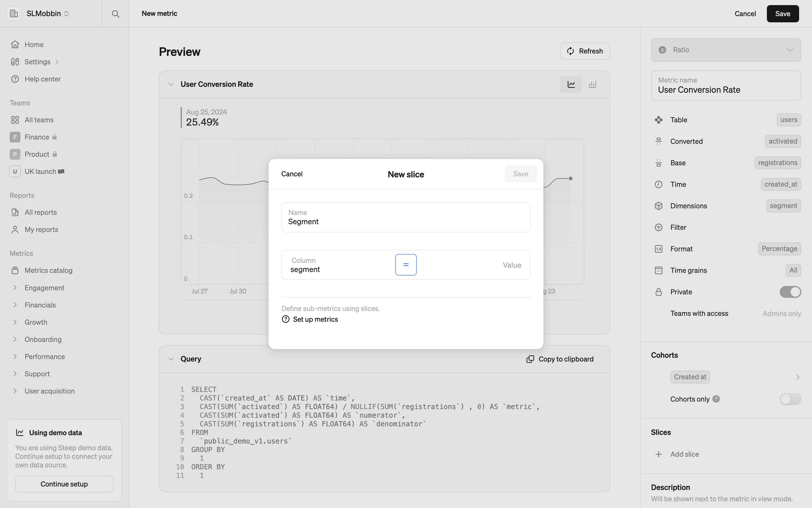Click the search magnifier icon
Screen dimensions: 812x508
pyautogui.click(x=115, y=14)
